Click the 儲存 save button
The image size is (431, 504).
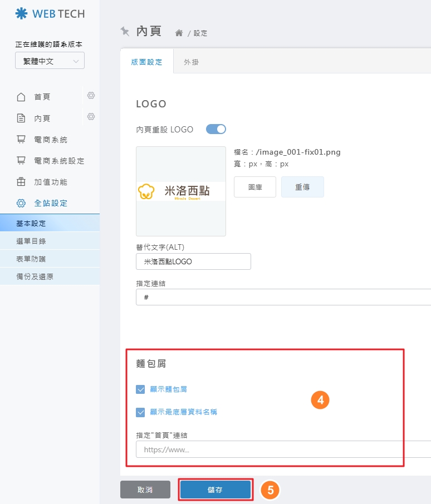coord(215,490)
